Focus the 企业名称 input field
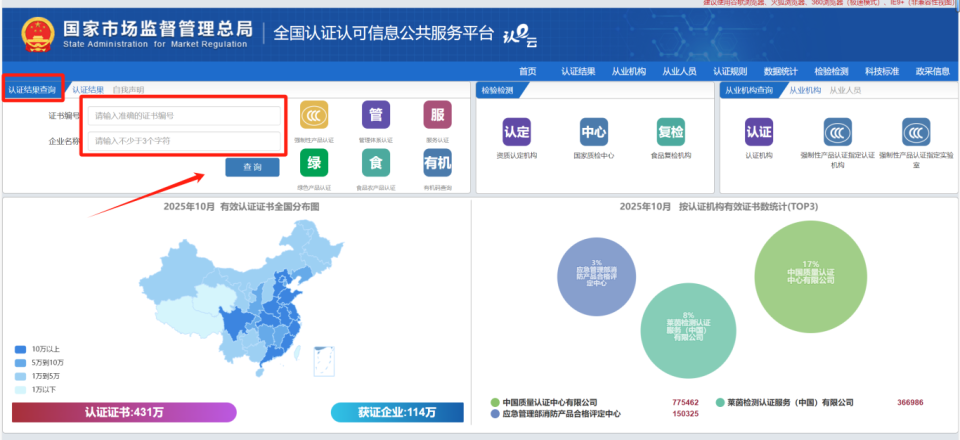Image resolution: width=960 pixels, height=440 pixels. point(184,141)
